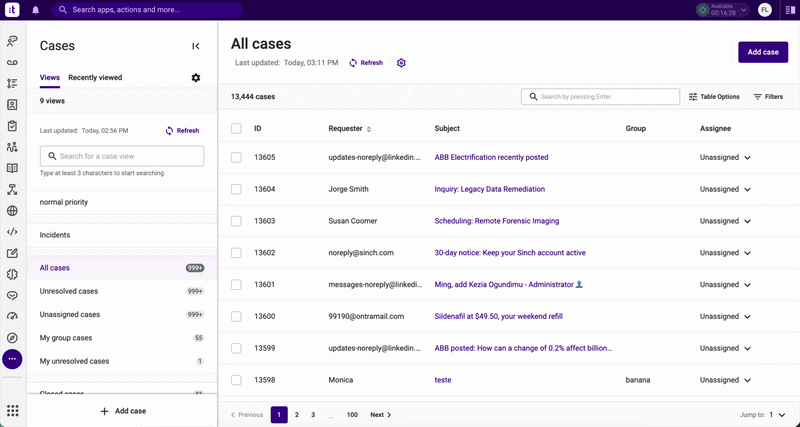Open assignee dropdown for case 13605
This screenshot has height=427, width=800.
coord(725,158)
